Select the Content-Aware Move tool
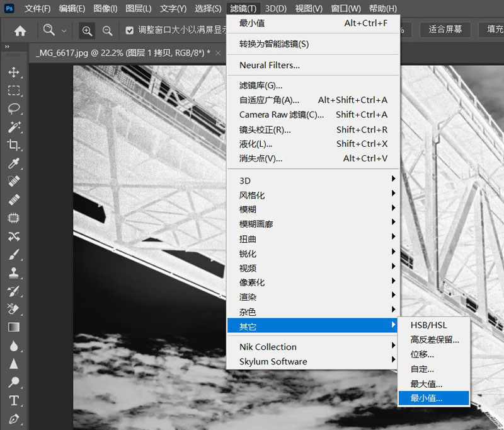This screenshot has width=504, height=430. pos(14,236)
